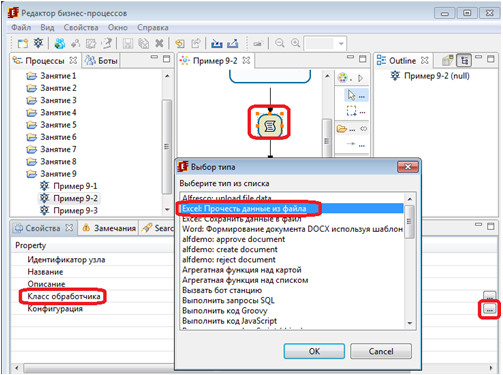
Task: Click the new process snowflake toolbar icon
Action: click(39, 43)
